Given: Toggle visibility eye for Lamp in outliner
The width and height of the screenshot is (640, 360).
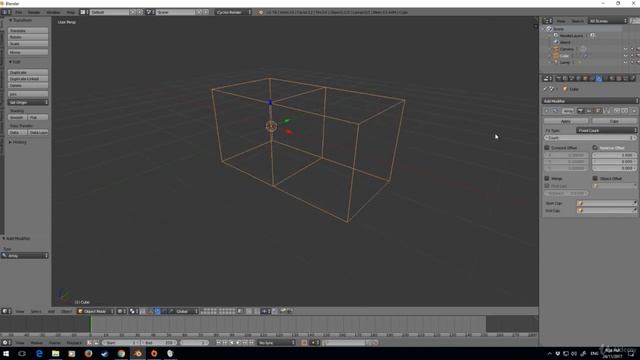Looking at the screenshot, I should [625, 62].
